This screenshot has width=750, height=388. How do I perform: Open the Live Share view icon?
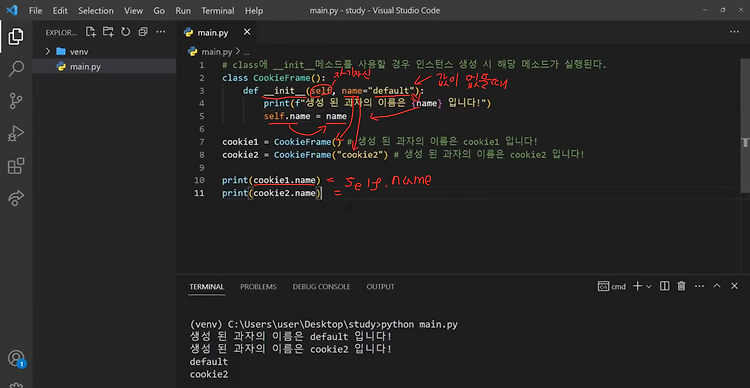tap(16, 198)
